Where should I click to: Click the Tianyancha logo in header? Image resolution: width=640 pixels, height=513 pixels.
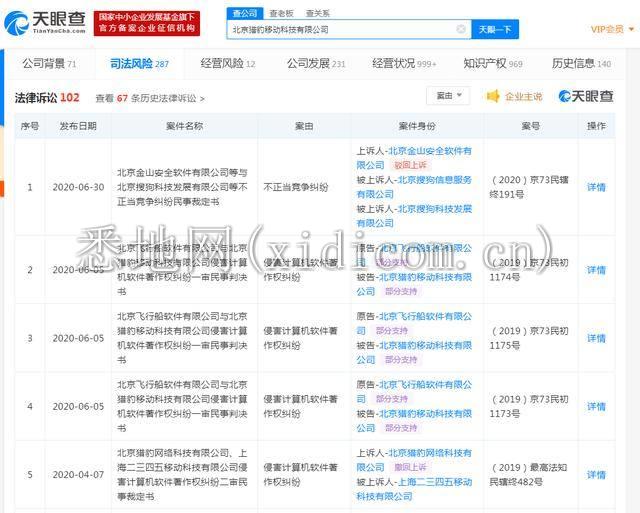45,22
